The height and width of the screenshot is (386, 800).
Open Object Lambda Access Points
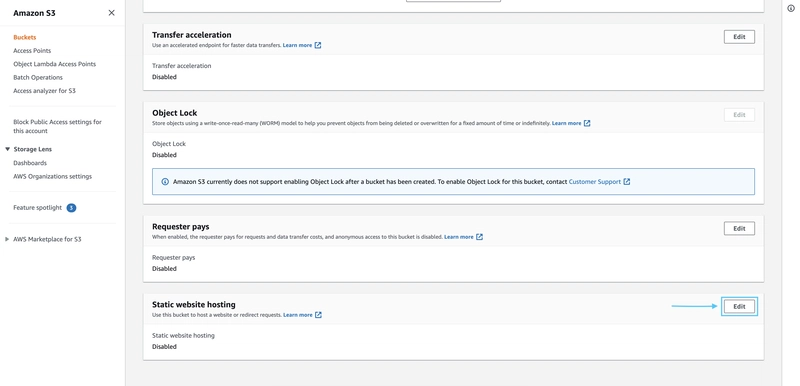pyautogui.click(x=55, y=64)
